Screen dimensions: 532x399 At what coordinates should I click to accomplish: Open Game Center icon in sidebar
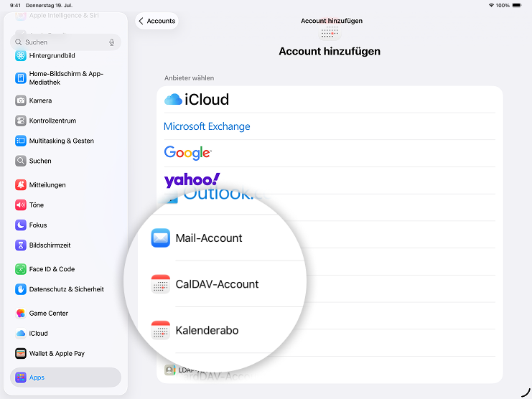pos(21,313)
